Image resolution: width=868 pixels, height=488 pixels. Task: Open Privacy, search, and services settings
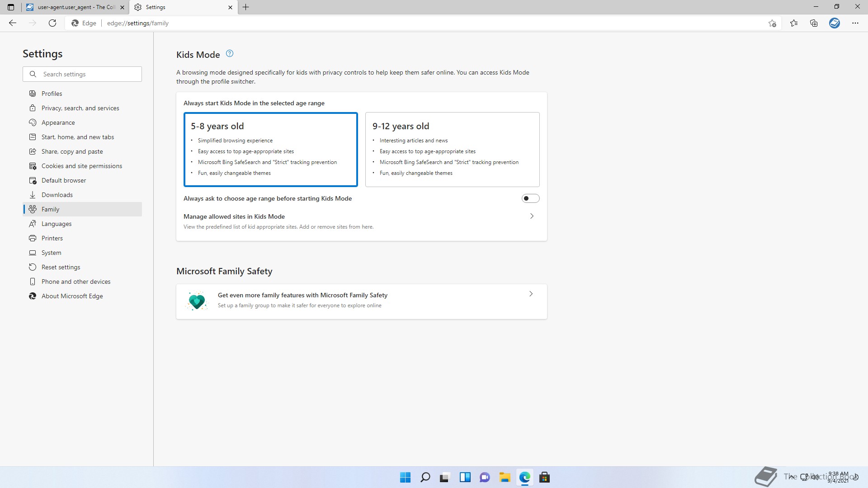coord(82,108)
